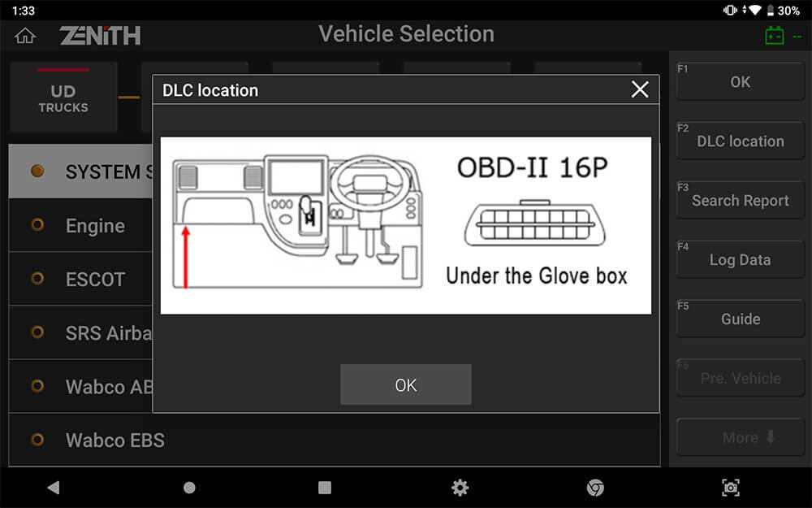Confirm dialog with the OK button
812x508 pixels.
coord(405,384)
